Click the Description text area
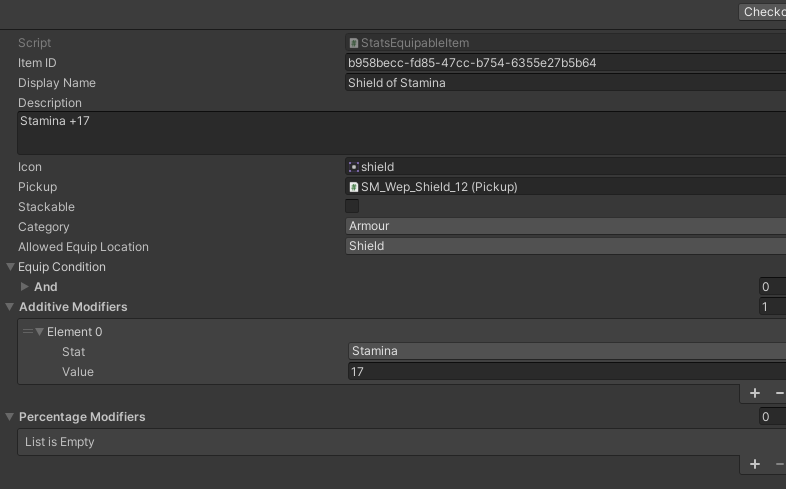The image size is (803, 489). coord(402,133)
